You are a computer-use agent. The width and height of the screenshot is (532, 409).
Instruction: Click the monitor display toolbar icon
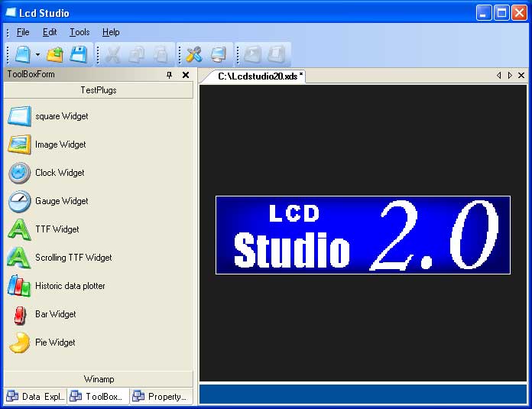point(218,54)
